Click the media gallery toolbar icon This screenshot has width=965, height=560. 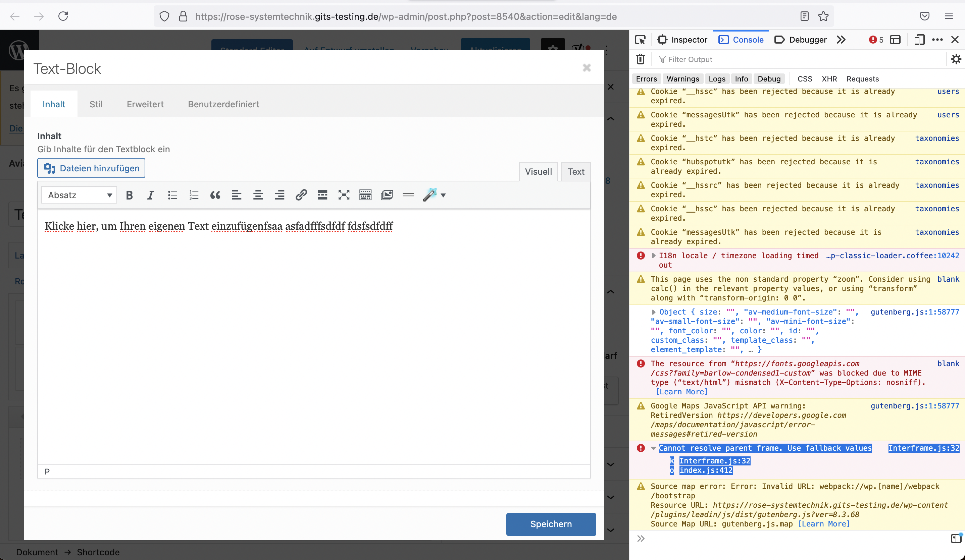[x=387, y=195]
